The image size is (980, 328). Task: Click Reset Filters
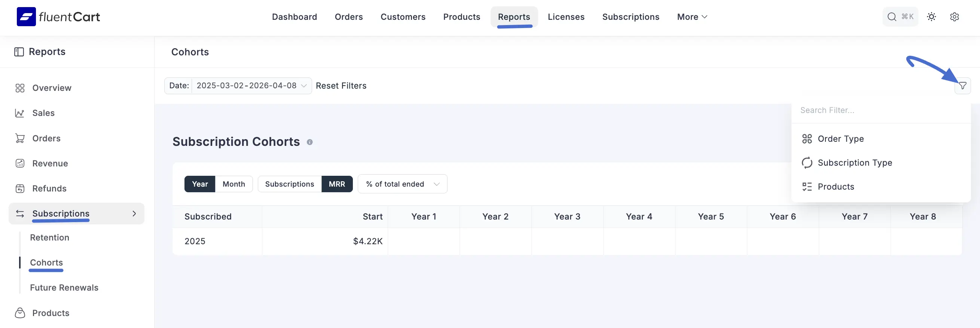point(341,86)
